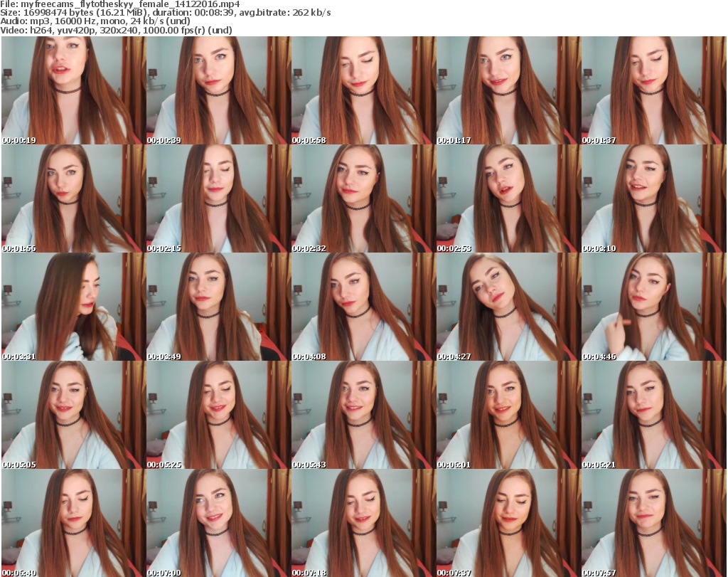
Task: Open the 00:06:21 thumbnail
Action: pyautogui.click(x=653, y=415)
